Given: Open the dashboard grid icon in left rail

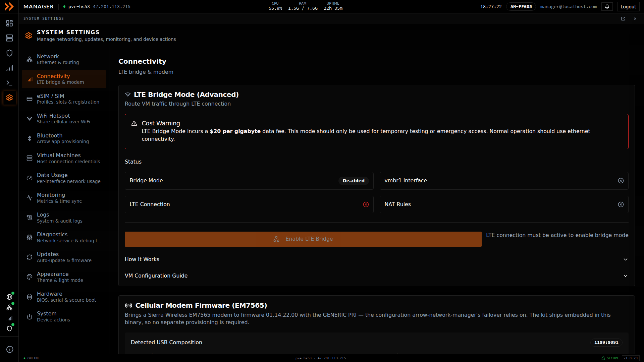Looking at the screenshot, I should pyautogui.click(x=9, y=23).
